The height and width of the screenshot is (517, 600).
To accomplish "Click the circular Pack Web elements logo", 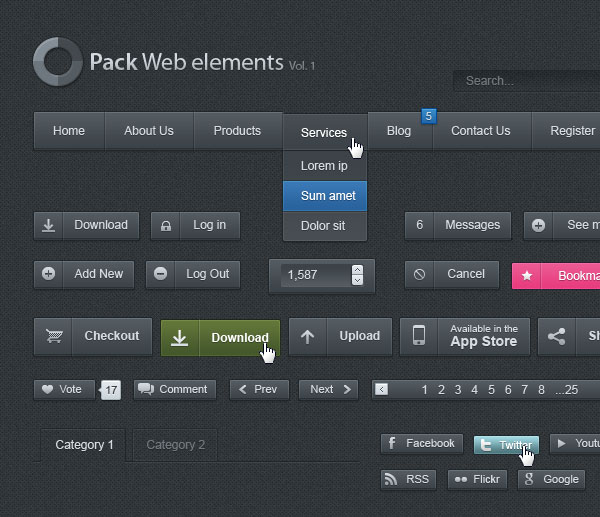I will click(58, 62).
